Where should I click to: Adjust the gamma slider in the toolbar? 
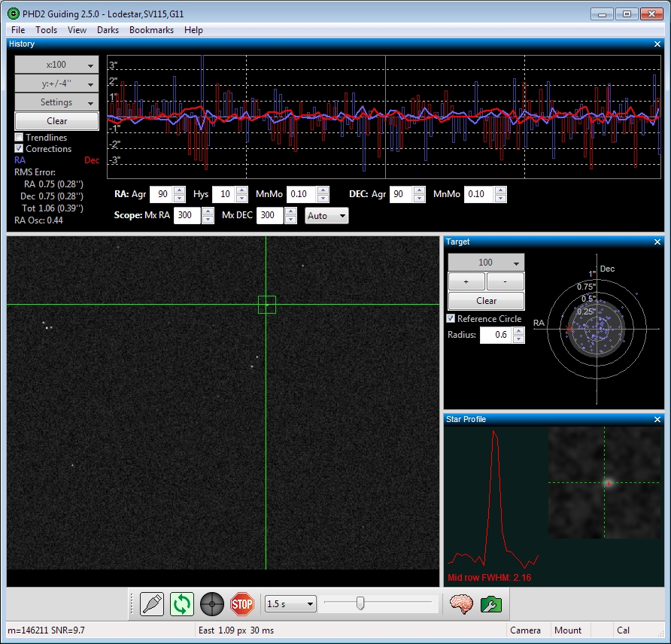[x=360, y=603]
